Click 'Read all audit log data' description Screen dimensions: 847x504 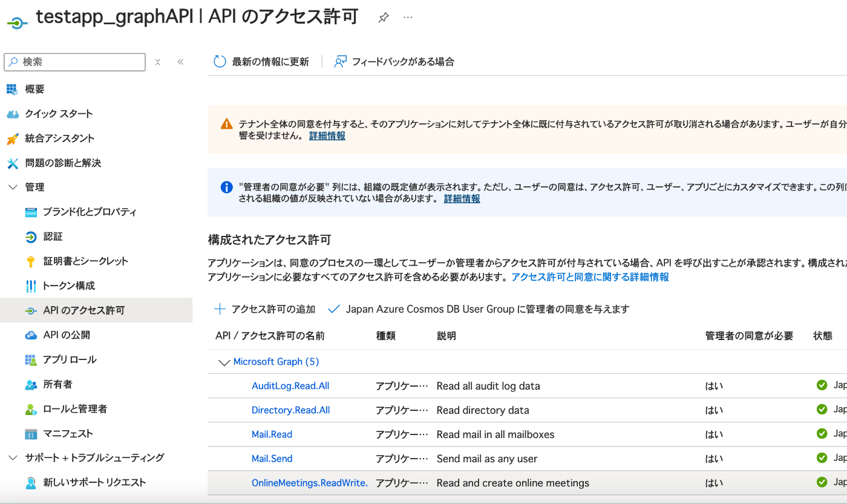pos(488,386)
